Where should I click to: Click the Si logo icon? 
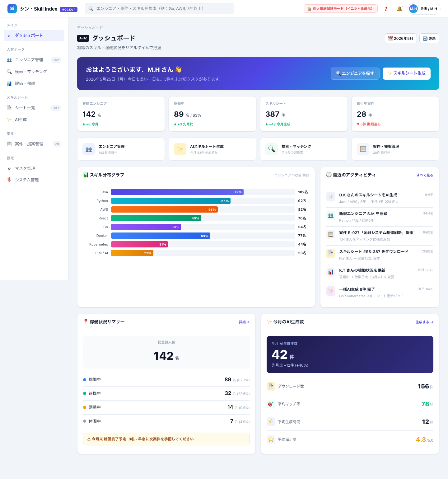(12, 9)
